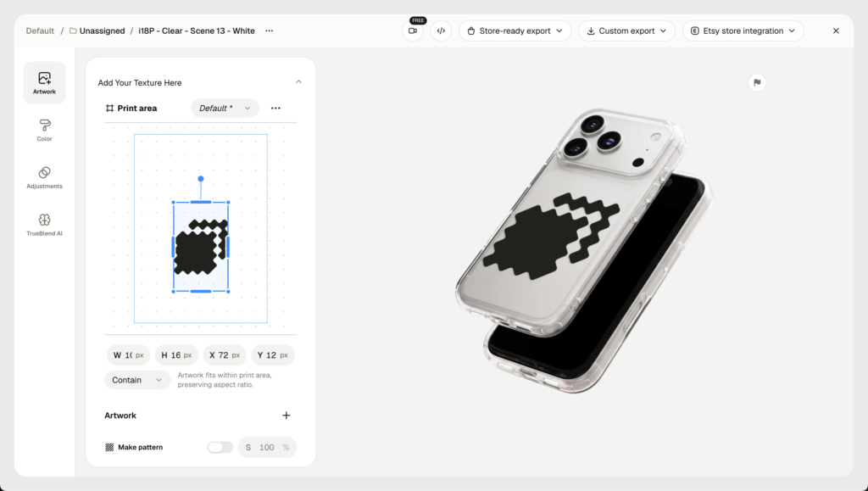Edit the X position field
This screenshot has width=868, height=491.
(x=224, y=354)
